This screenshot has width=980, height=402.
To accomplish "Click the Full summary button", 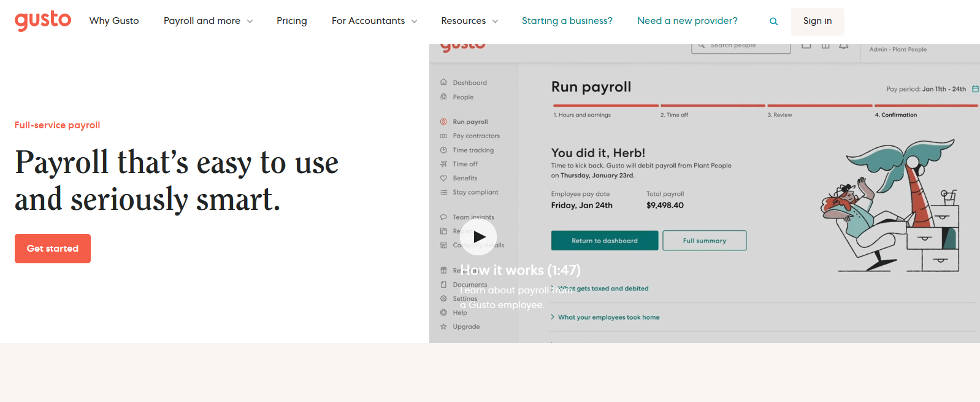I will tap(705, 241).
